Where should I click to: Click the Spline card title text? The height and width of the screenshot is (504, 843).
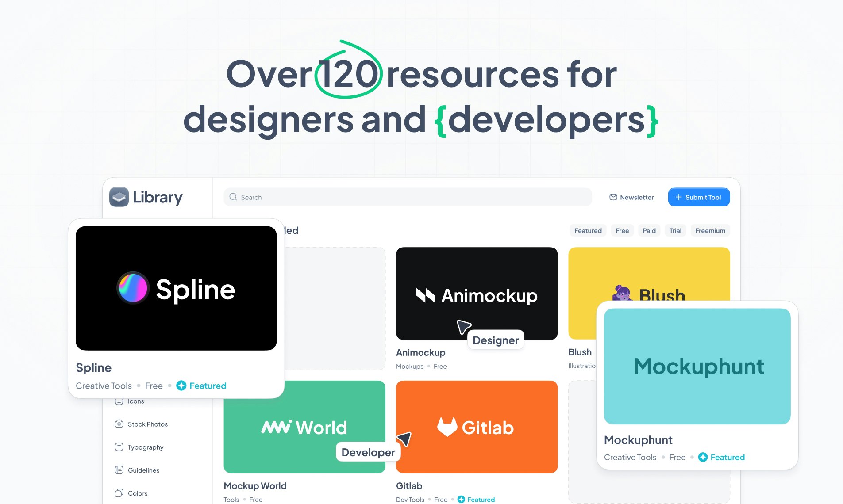93,367
